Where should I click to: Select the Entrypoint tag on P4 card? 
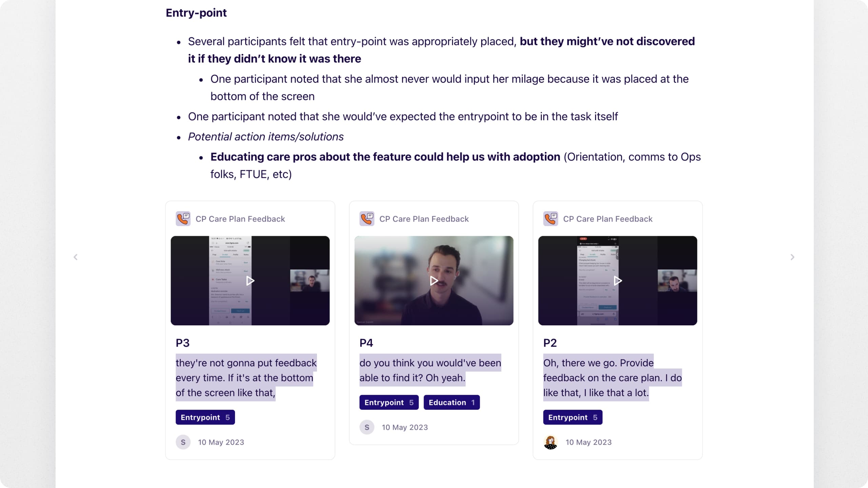(389, 402)
